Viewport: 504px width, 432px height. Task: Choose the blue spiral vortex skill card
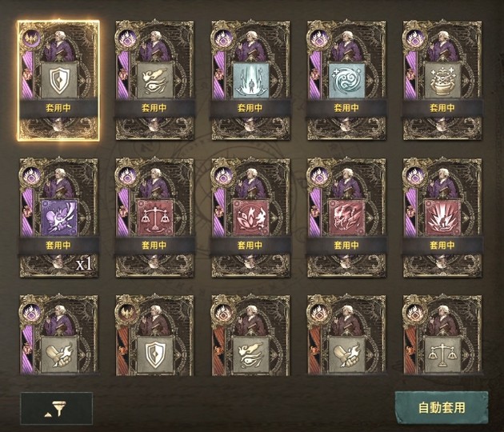click(x=346, y=80)
